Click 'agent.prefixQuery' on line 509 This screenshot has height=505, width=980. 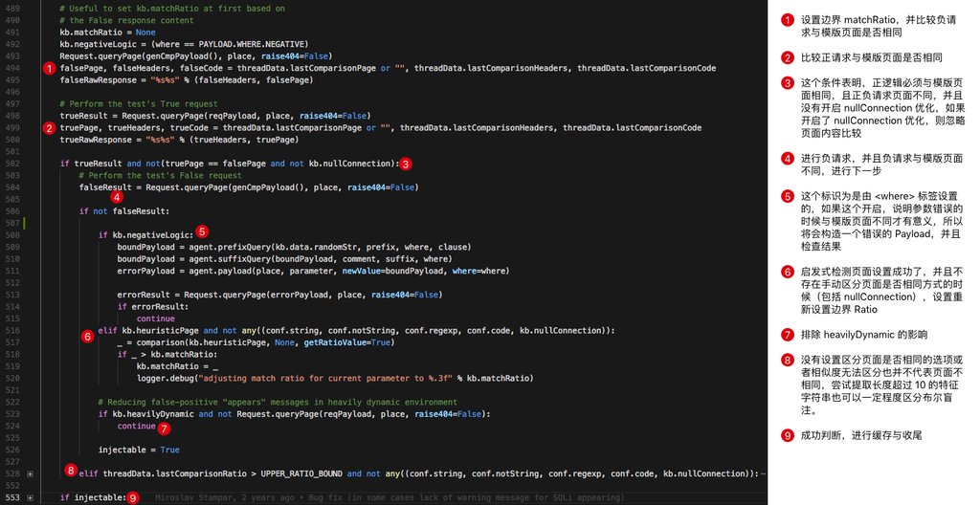(x=230, y=247)
